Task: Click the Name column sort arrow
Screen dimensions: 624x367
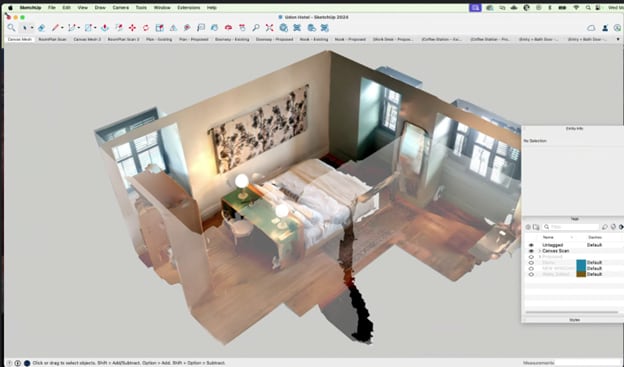Action: [572, 237]
